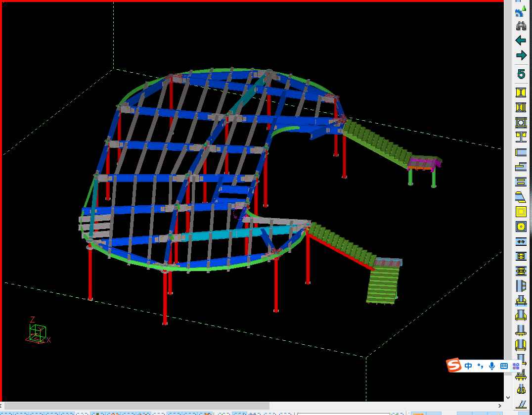532x415 pixels.
Task: Choose the I-beam component with yellow top
Action: 521,135
